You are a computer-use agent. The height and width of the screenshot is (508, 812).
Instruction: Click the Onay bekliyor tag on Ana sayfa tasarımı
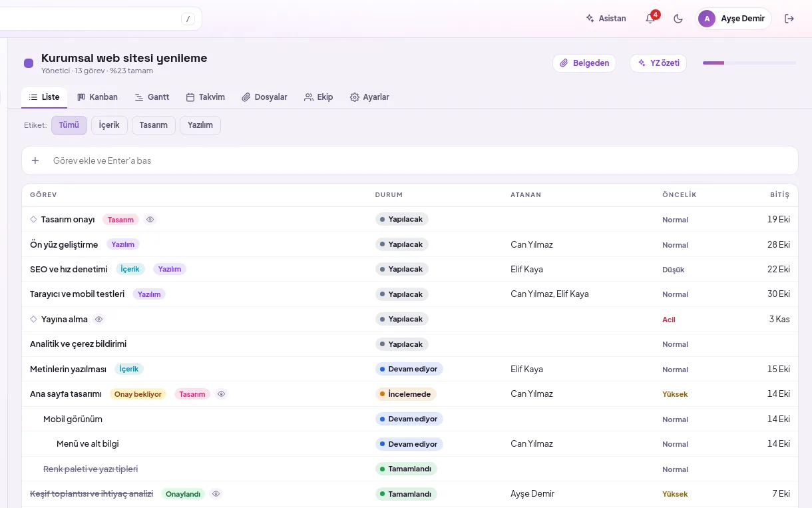click(138, 394)
